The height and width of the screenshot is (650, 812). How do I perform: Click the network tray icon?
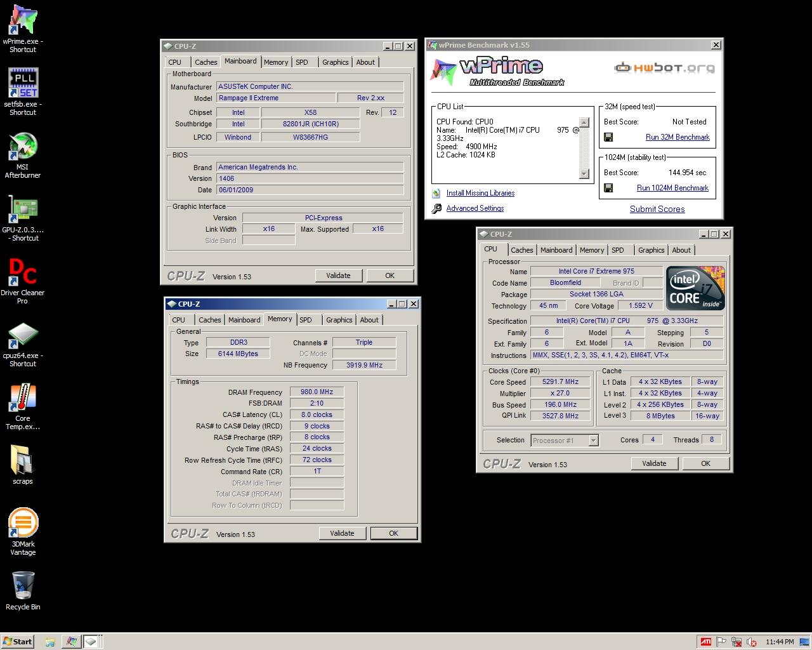pos(737,642)
